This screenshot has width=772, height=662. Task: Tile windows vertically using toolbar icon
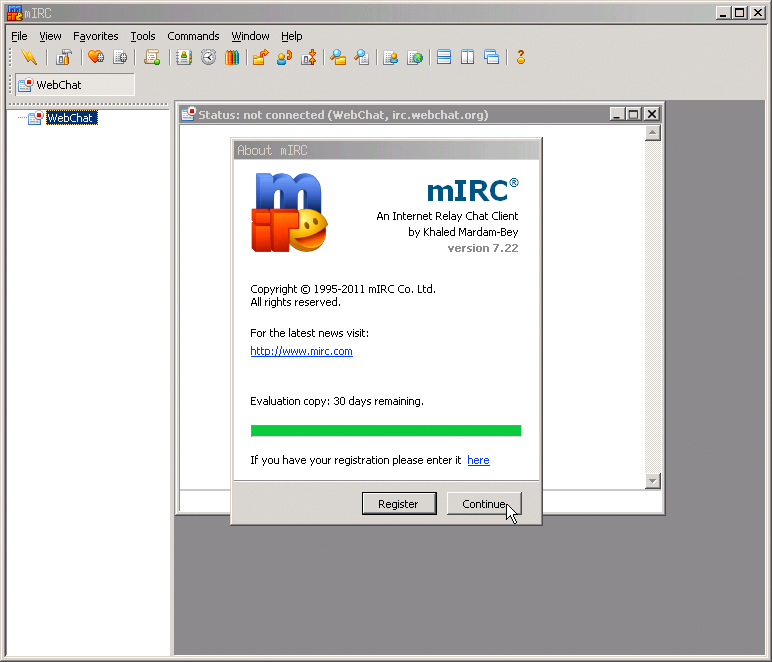(x=468, y=58)
